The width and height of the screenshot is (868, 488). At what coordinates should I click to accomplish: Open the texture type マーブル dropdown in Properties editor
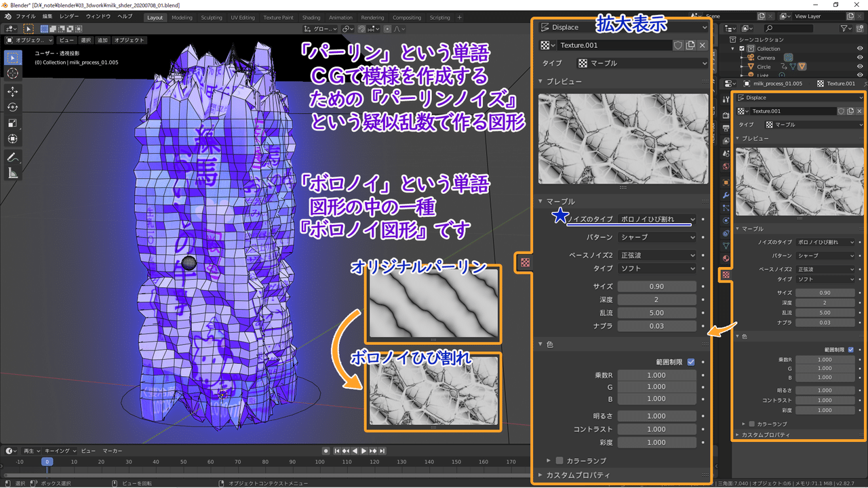[814, 125]
